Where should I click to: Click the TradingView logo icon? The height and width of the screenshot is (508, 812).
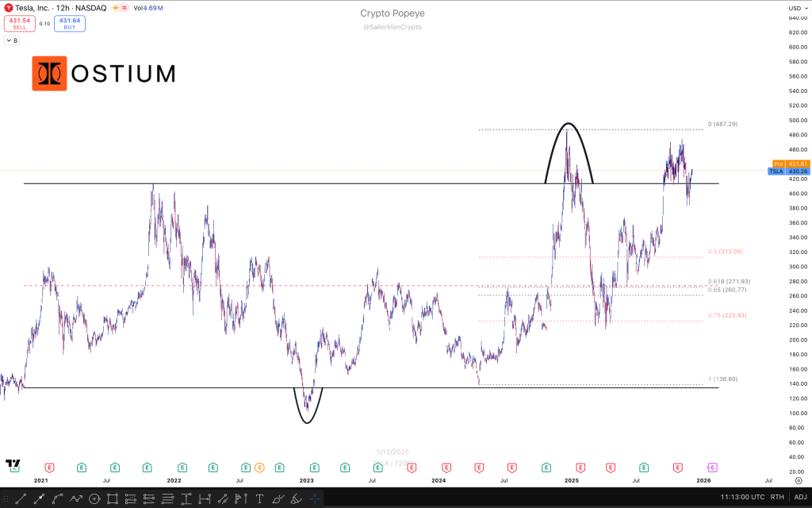click(x=13, y=464)
